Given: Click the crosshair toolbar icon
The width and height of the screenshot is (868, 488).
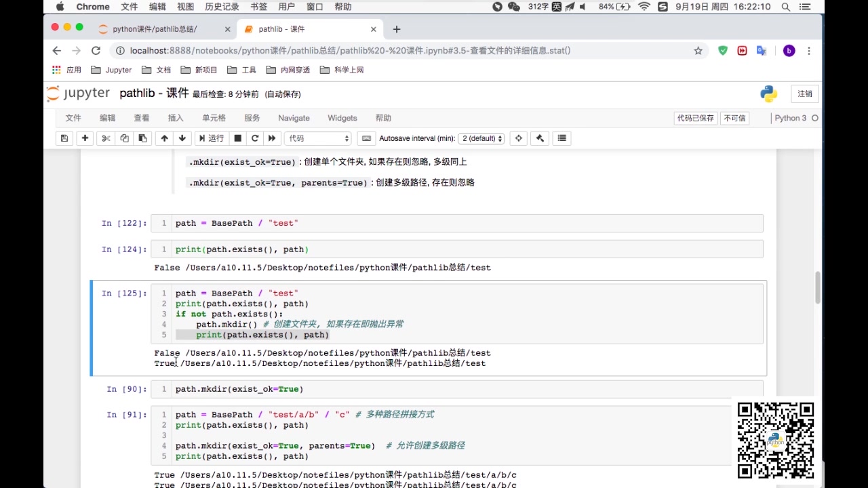Looking at the screenshot, I should [519, 138].
